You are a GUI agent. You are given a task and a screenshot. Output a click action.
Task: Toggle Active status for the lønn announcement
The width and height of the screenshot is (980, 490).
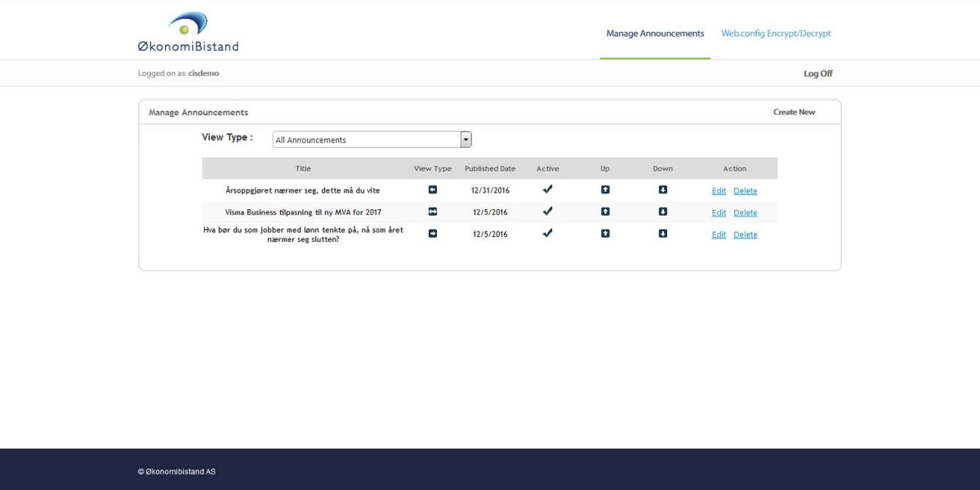coord(547,233)
